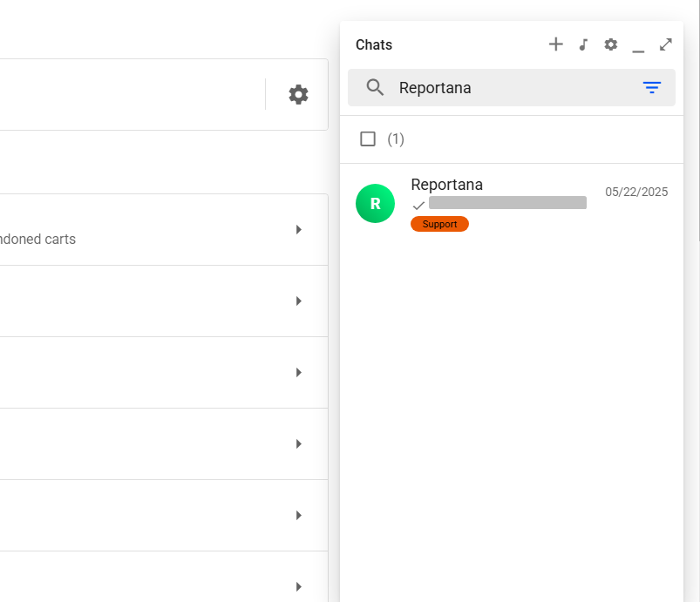Screen dimensions: 700x602
Task: Click the 05/22/2025 chat date
Action: 636,192
